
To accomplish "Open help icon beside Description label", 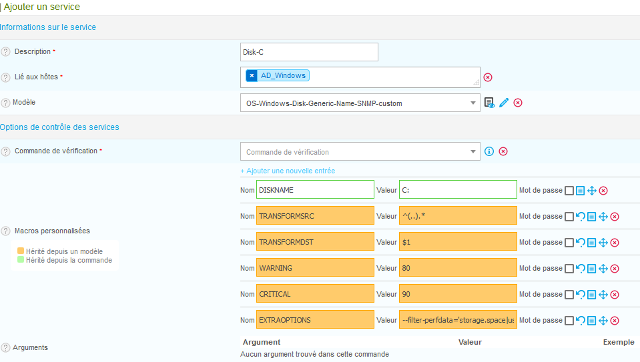I will pyautogui.click(x=5, y=52).
